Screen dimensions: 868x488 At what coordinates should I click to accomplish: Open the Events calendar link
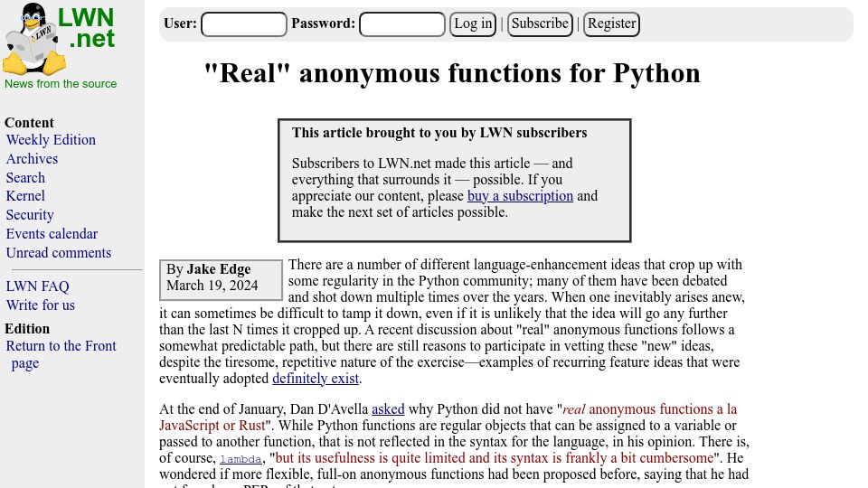(52, 233)
